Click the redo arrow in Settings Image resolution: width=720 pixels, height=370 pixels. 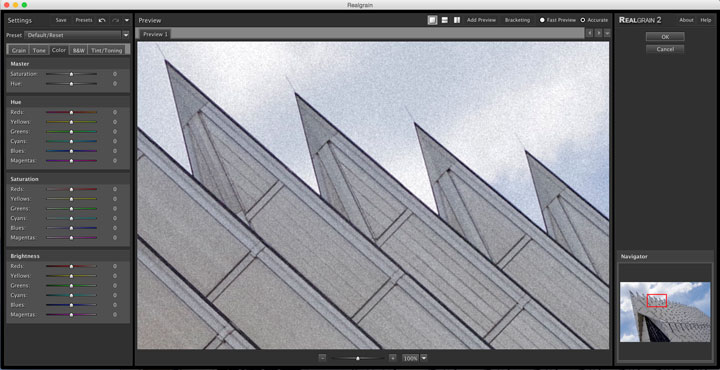pyautogui.click(x=115, y=20)
